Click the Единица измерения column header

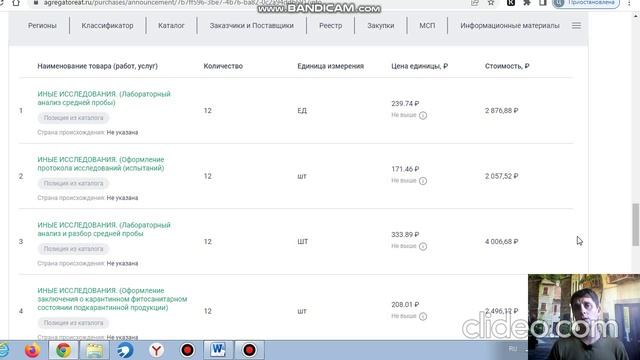pos(330,66)
